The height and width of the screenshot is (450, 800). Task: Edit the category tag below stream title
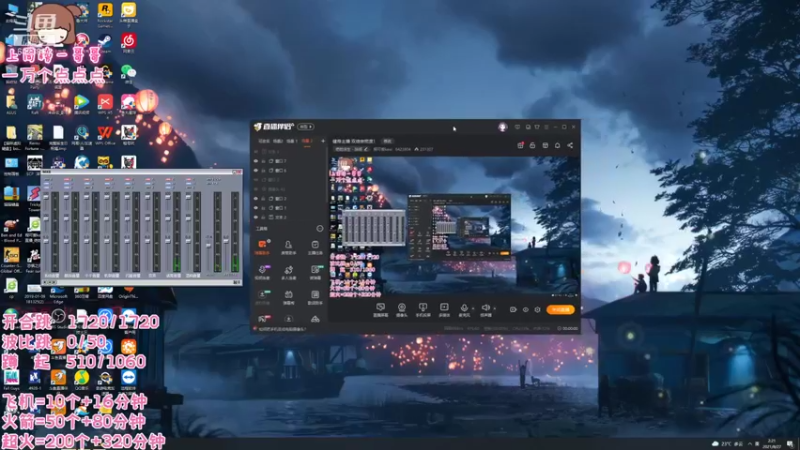tap(351, 149)
